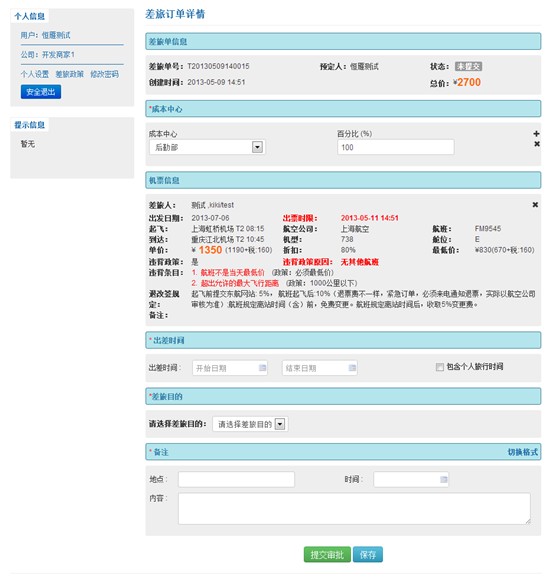Delete the flight ticket entry with x icon
Viewport: 558px width, 578px height.
(535, 205)
